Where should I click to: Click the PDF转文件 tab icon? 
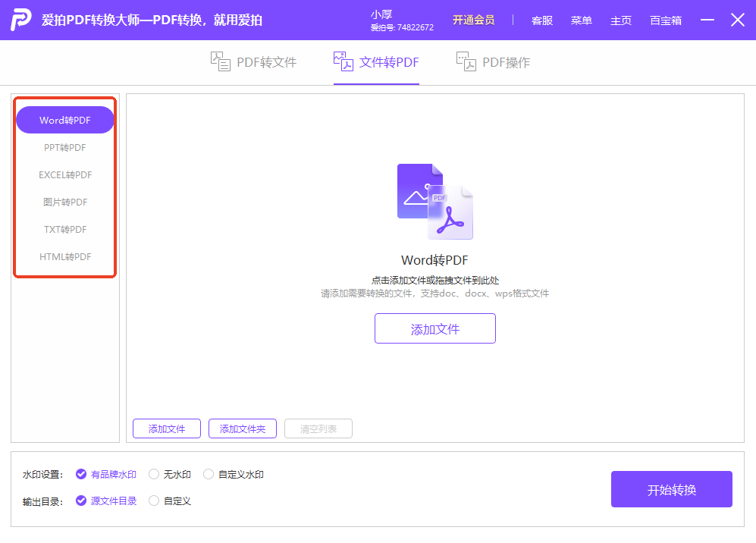click(221, 61)
